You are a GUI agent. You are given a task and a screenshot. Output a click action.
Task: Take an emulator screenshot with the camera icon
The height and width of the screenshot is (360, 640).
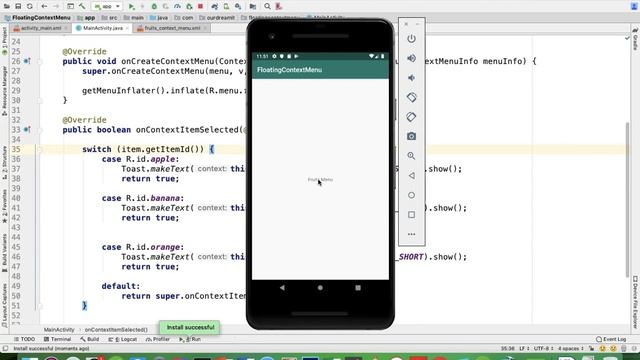pyautogui.click(x=411, y=136)
